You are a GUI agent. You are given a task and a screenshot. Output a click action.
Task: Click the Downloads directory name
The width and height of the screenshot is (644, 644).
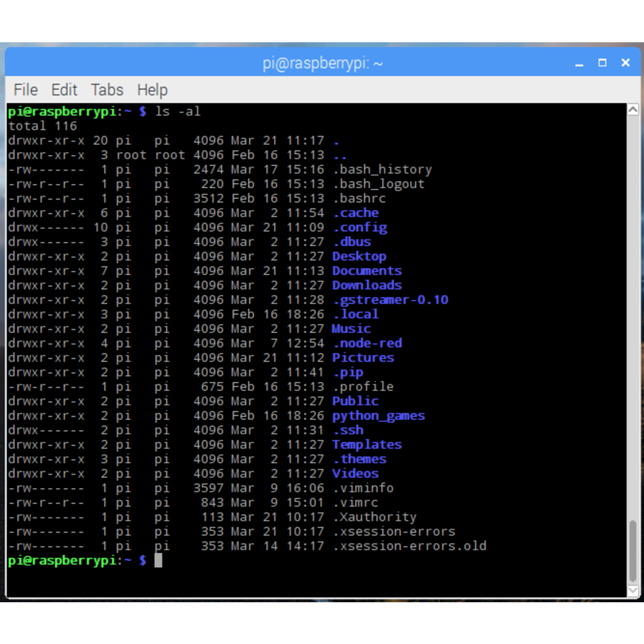click(367, 286)
